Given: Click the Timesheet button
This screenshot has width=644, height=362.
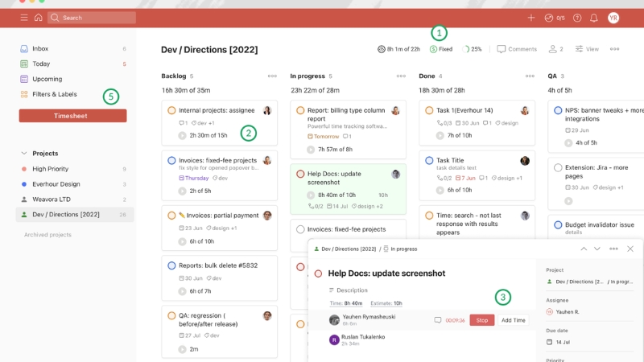Looking at the screenshot, I should pyautogui.click(x=72, y=116).
